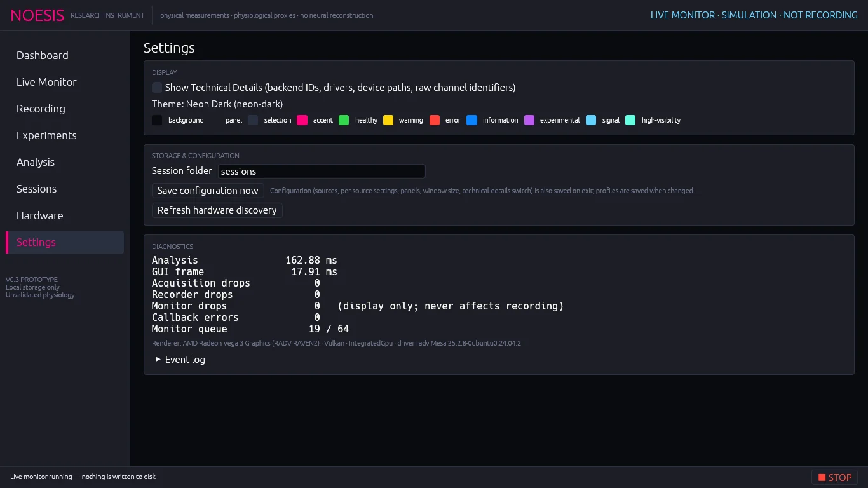Go to Live Monitor section

tap(64, 82)
